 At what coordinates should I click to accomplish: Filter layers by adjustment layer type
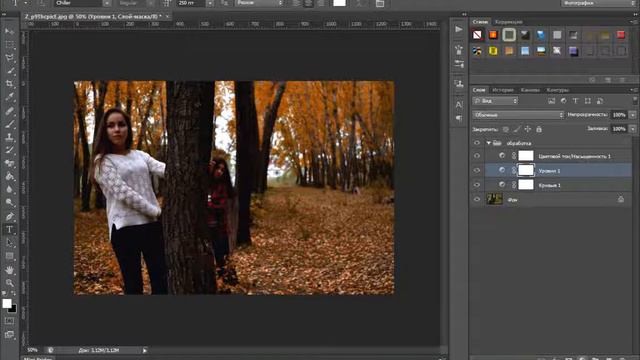[563, 101]
